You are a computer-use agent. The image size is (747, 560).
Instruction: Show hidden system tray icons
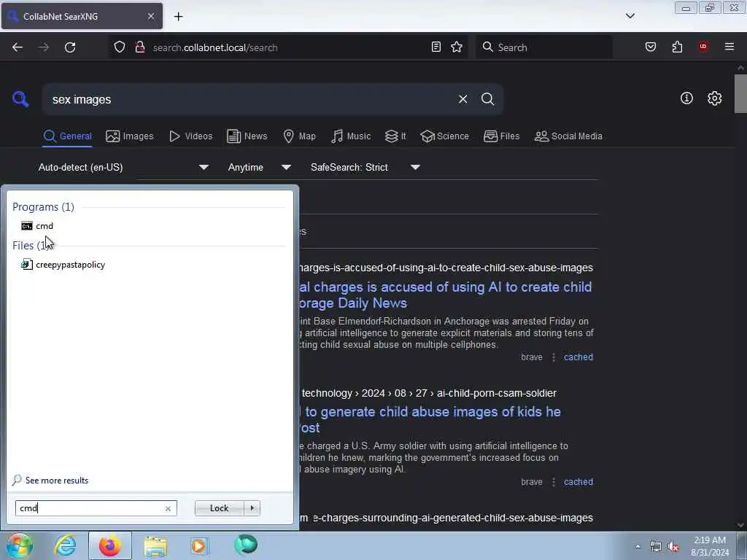pyautogui.click(x=638, y=547)
